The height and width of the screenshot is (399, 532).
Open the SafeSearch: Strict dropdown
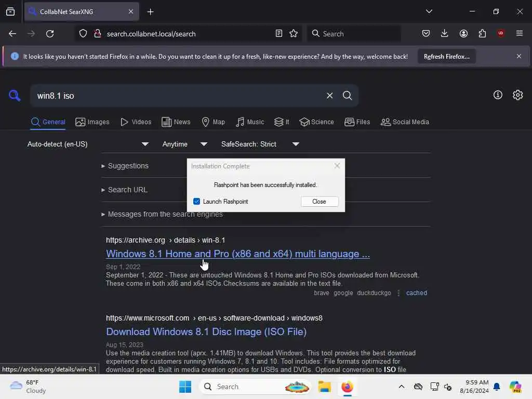[x=260, y=144]
